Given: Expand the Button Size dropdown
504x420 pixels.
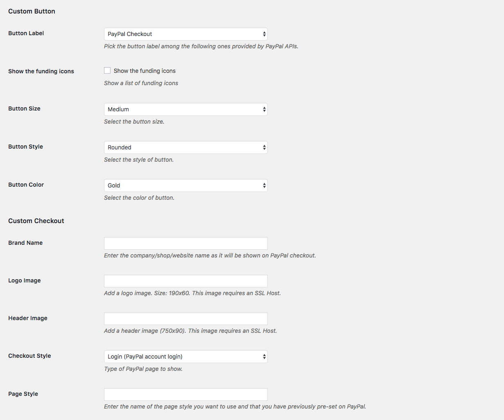Looking at the screenshot, I should point(185,109).
